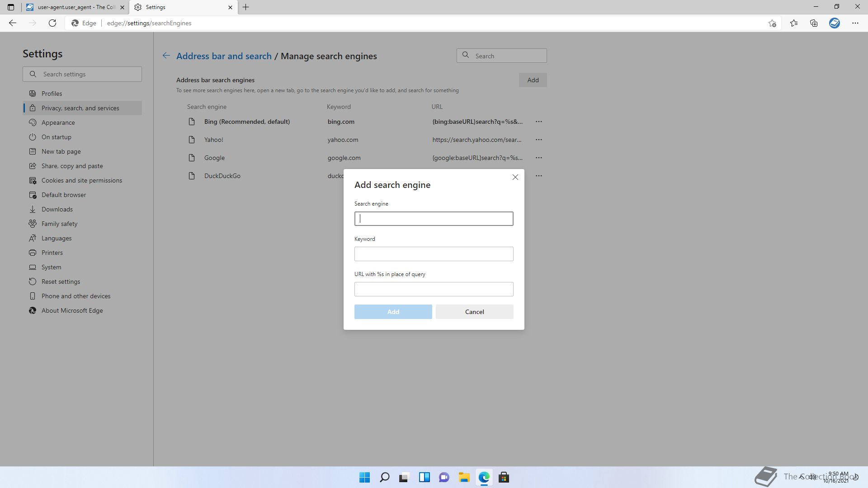This screenshot has height=488, width=868.
Task: Open Cookies and site permissions
Action: pyautogui.click(x=82, y=180)
